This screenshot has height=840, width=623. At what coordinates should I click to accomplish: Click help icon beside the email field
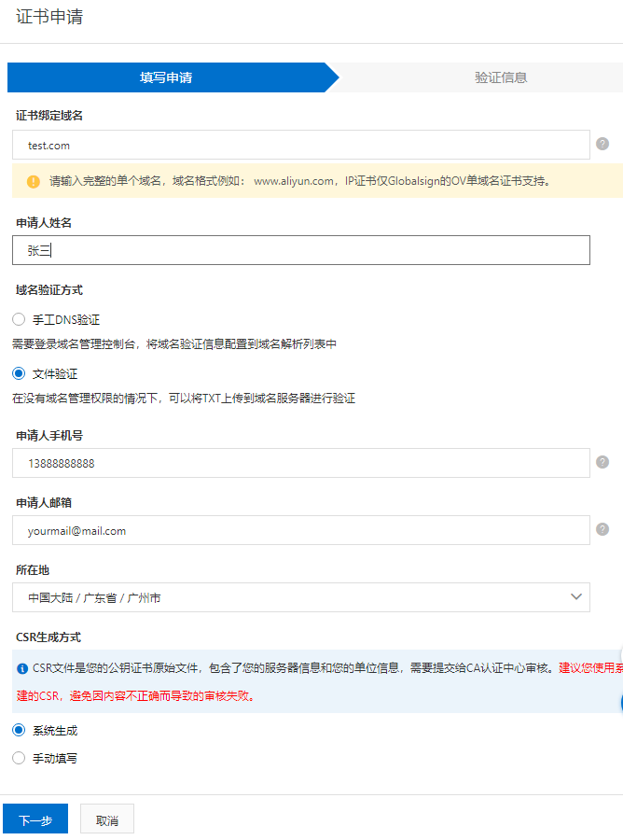click(x=602, y=530)
